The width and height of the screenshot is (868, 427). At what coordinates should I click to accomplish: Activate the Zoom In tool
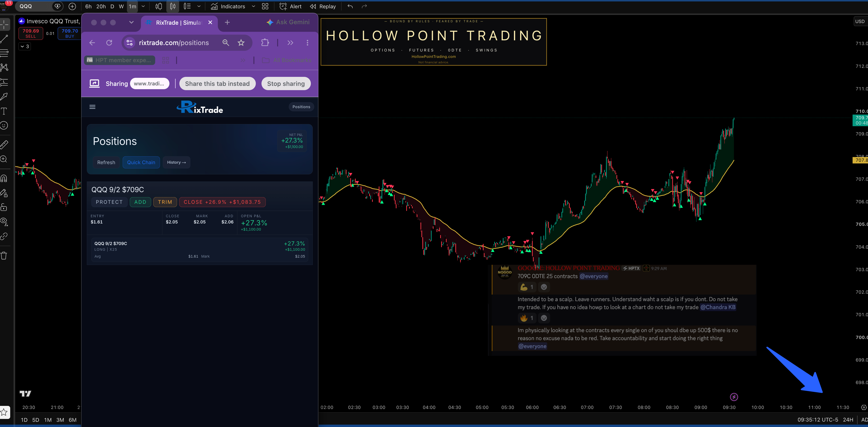point(4,159)
